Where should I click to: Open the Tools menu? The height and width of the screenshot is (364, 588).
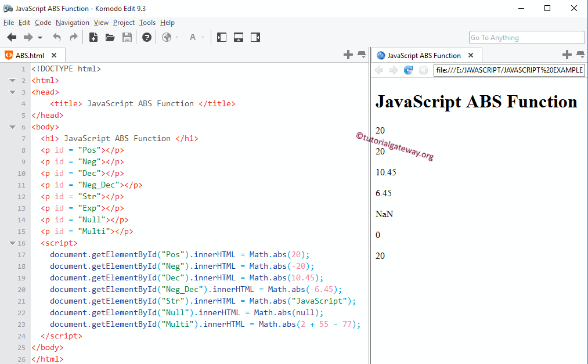click(x=147, y=23)
